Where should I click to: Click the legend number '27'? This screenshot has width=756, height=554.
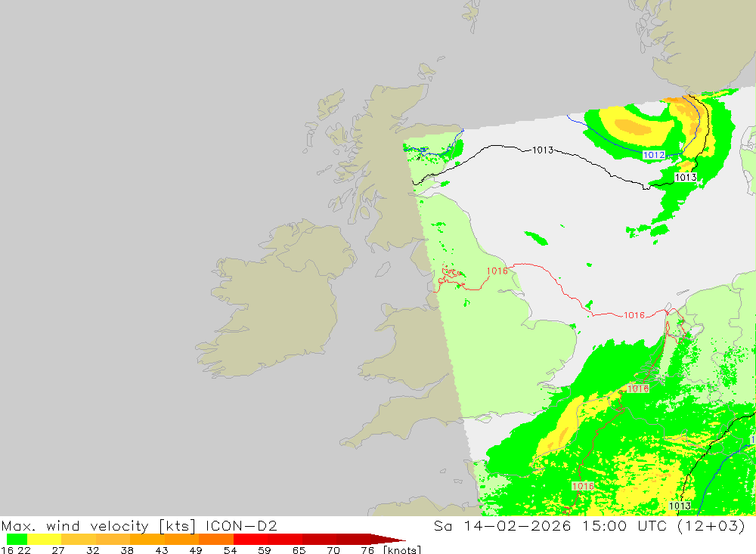58,550
